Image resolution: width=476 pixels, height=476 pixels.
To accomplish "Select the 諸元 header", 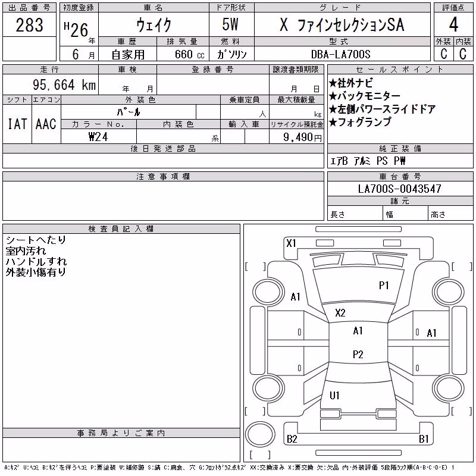I will coord(400,201).
